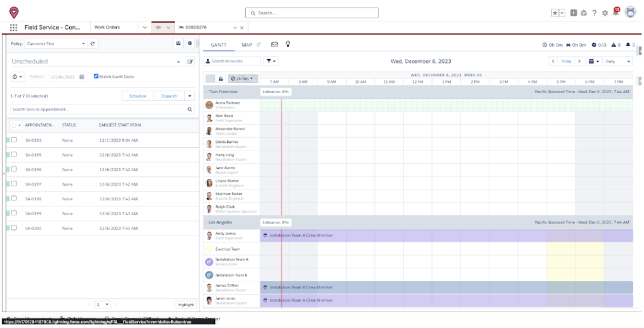
Task: Open Salesforce Help question mark icon
Action: (594, 13)
